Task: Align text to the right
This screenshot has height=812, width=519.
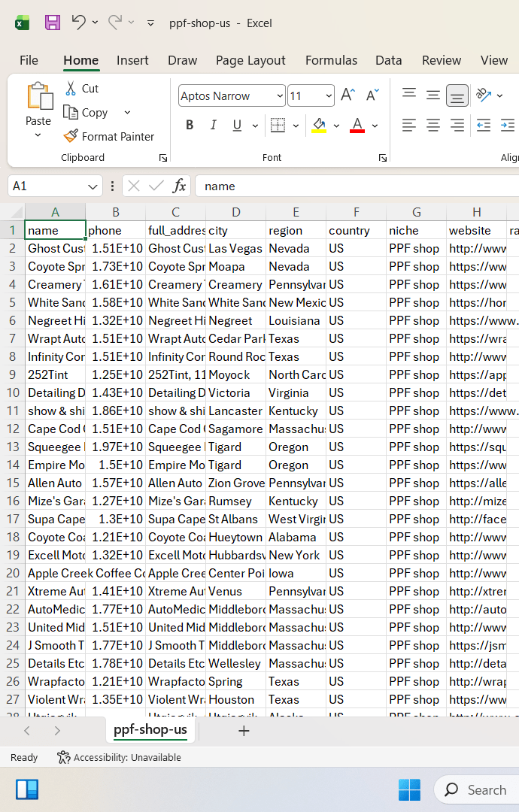Action: click(x=457, y=125)
